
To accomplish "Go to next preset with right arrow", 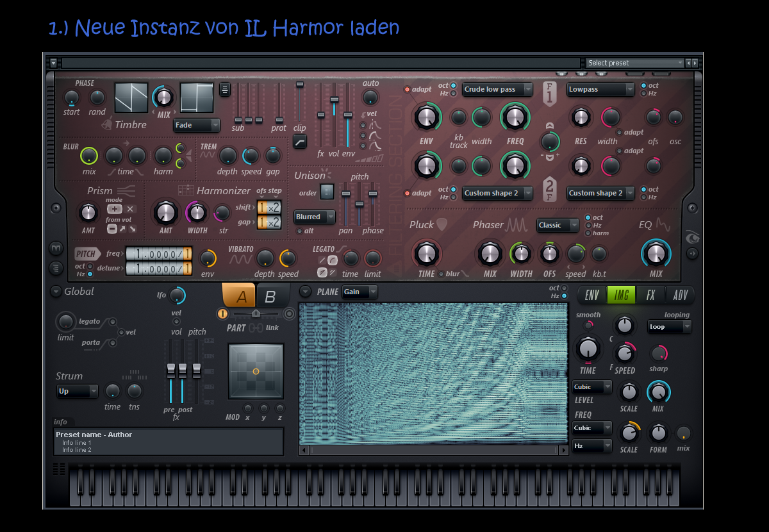I will [x=695, y=63].
